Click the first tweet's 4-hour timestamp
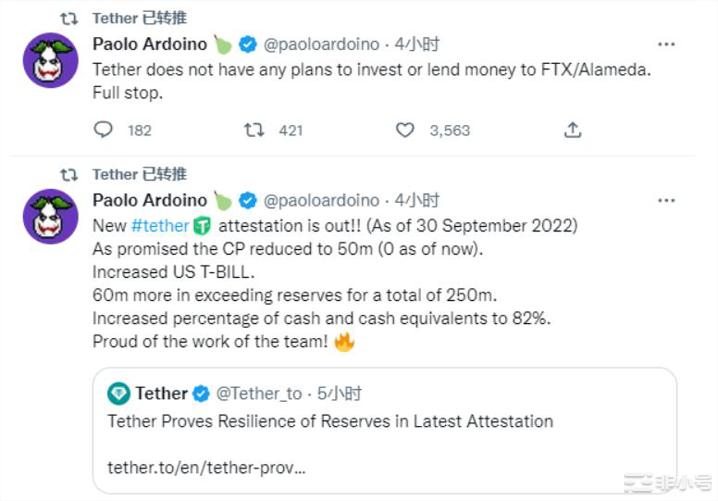 pos(418,44)
